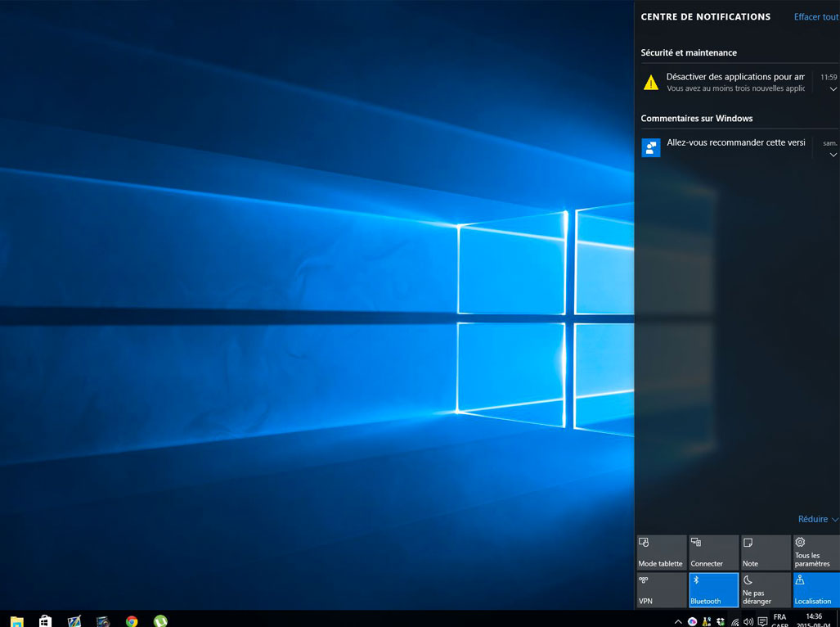Open the paint picture app with pencil icon
The height and width of the screenshot is (627, 840).
(74, 621)
